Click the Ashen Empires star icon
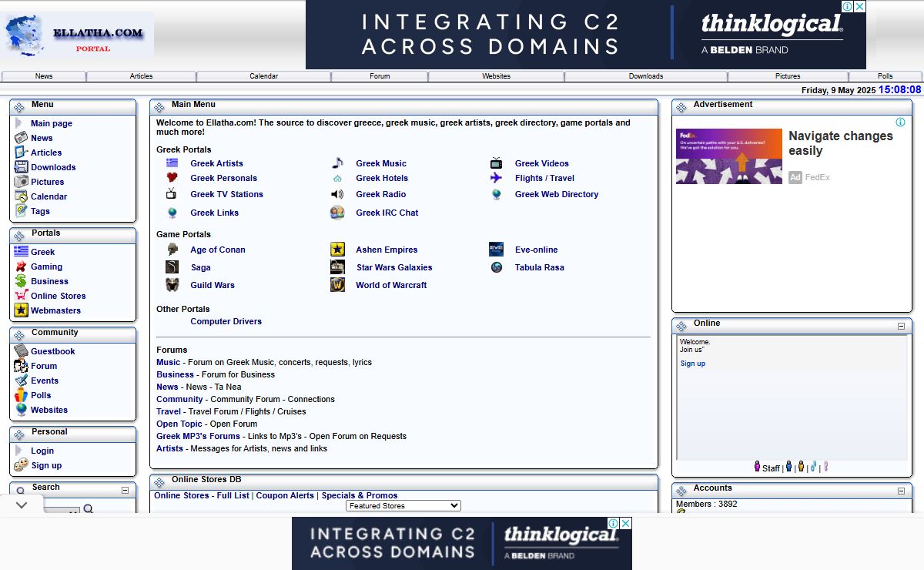 click(337, 250)
